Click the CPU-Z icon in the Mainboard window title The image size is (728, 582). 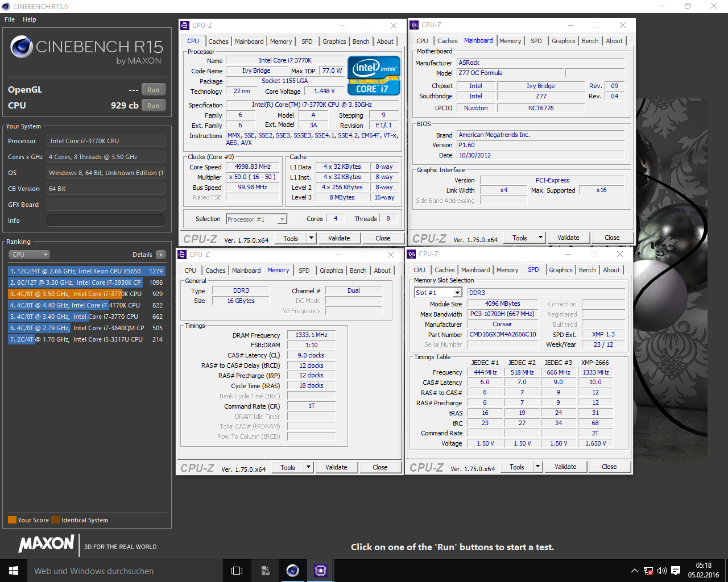[x=414, y=25]
